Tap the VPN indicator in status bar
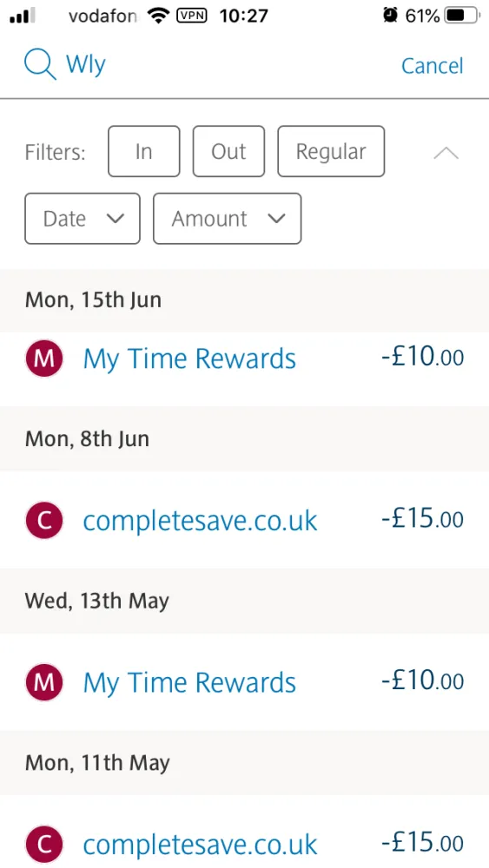This screenshot has height=868, width=489. click(x=191, y=16)
